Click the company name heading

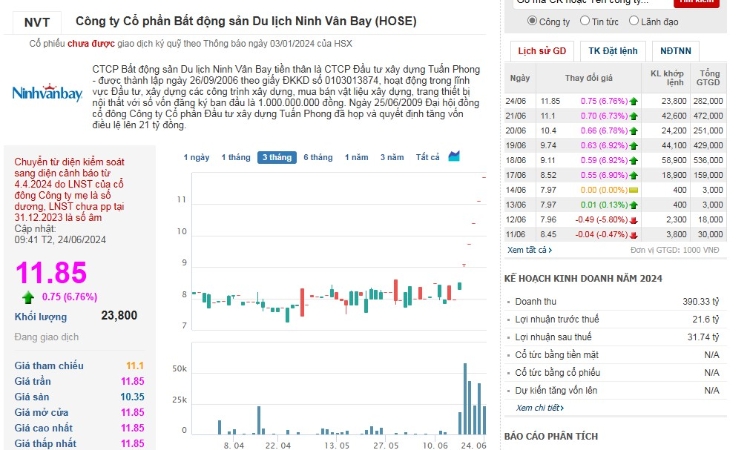click(246, 21)
